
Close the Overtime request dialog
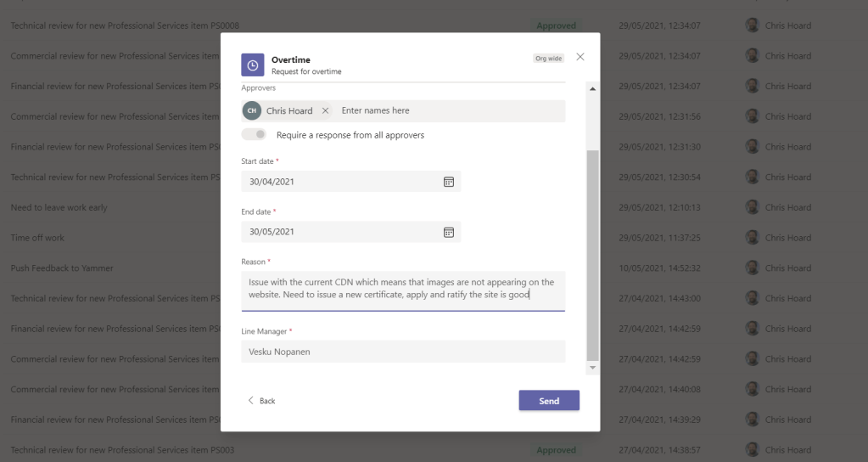coord(580,57)
